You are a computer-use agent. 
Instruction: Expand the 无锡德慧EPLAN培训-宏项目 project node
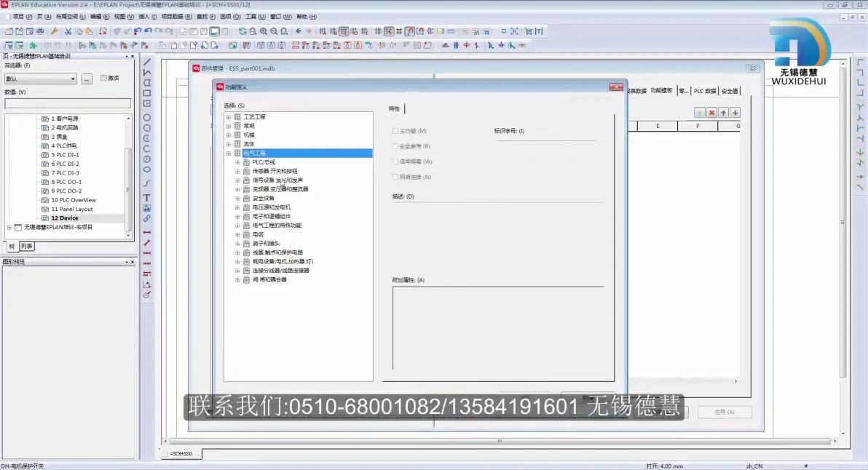(9, 227)
